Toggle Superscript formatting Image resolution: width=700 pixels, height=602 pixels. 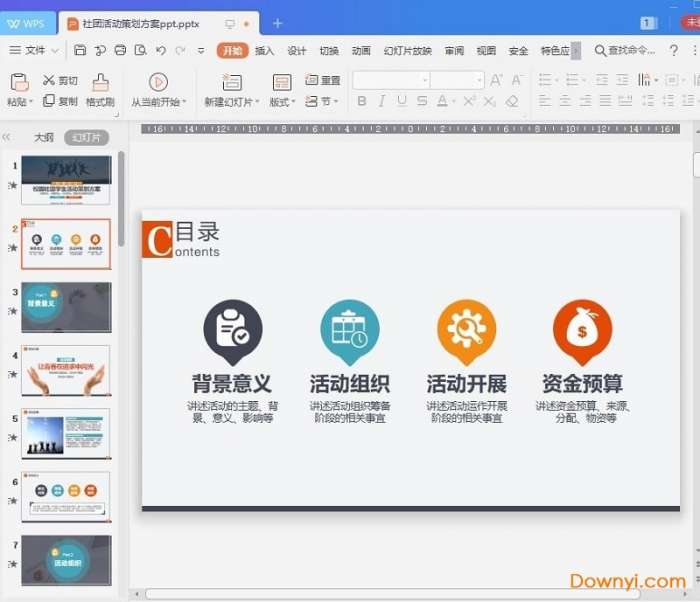469,101
